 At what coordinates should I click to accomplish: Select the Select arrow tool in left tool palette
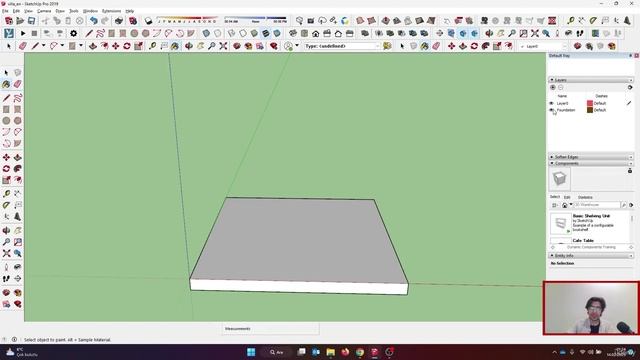coord(6,73)
